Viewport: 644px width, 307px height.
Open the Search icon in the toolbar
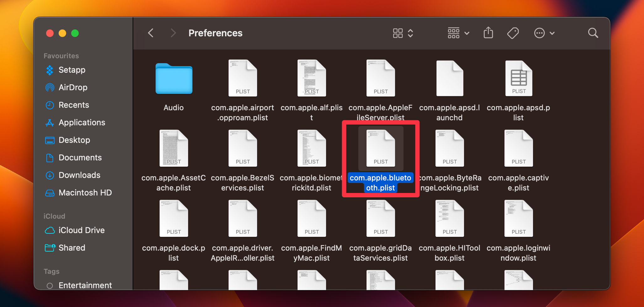[593, 33]
